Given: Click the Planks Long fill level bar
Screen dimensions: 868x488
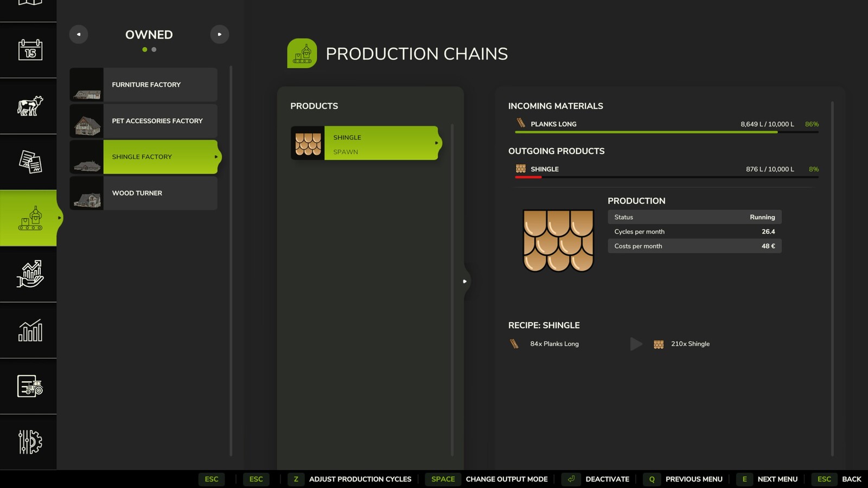Looking at the screenshot, I should [x=667, y=132].
